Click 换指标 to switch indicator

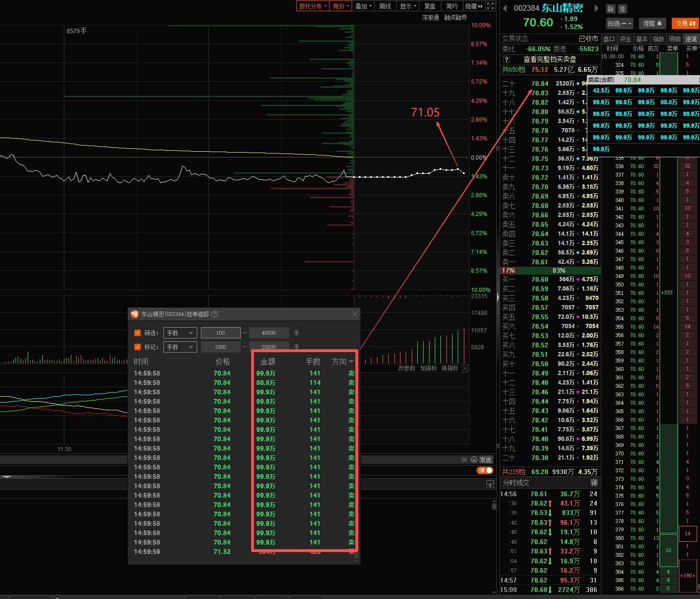point(450,368)
